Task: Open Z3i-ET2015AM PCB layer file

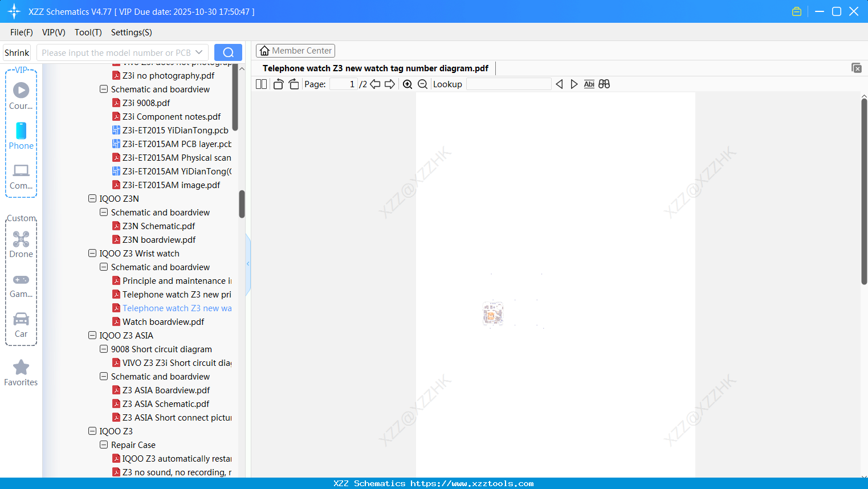Action: 172,144
